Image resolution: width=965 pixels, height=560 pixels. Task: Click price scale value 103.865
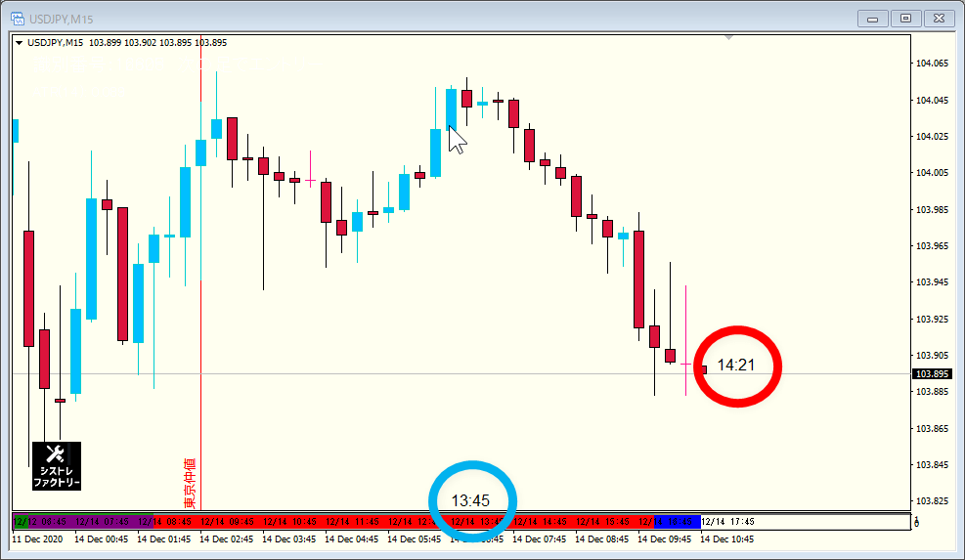932,429
